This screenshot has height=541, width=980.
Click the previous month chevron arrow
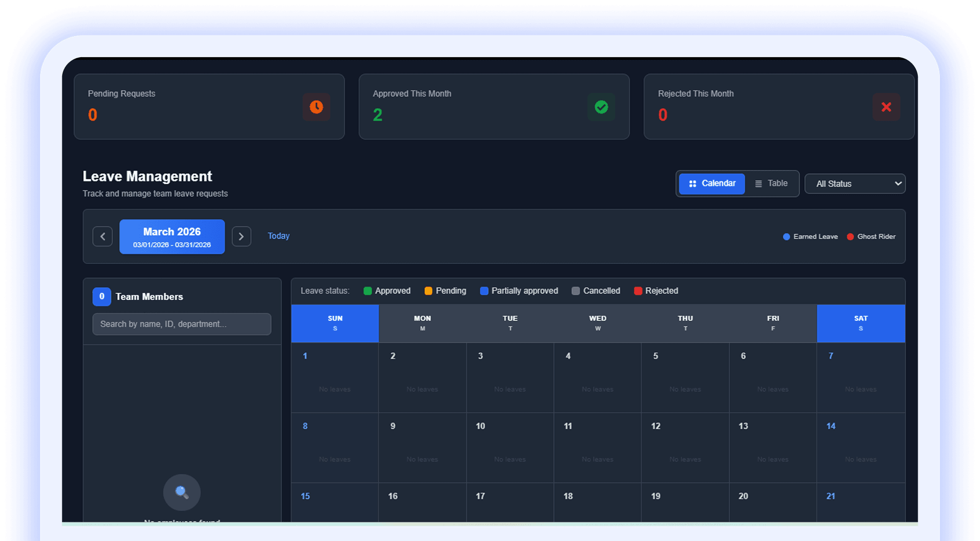[102, 236]
